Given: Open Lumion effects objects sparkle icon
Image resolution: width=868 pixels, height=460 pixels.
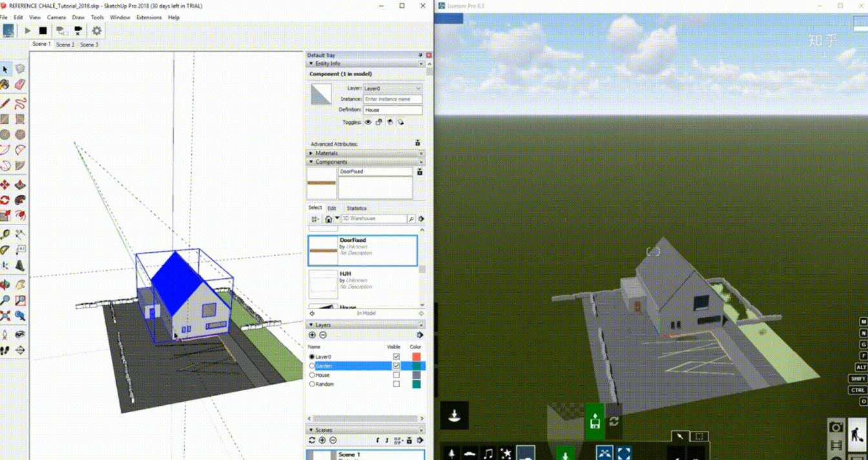Looking at the screenshot, I should click(506, 454).
